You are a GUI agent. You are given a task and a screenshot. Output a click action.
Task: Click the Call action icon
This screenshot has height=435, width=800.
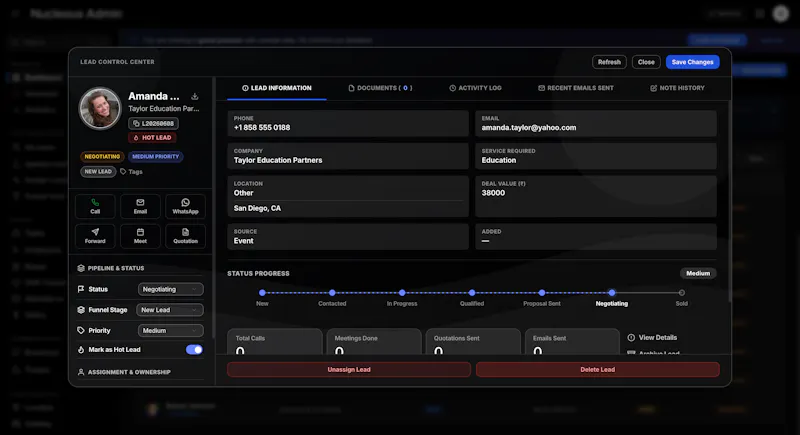coord(95,202)
